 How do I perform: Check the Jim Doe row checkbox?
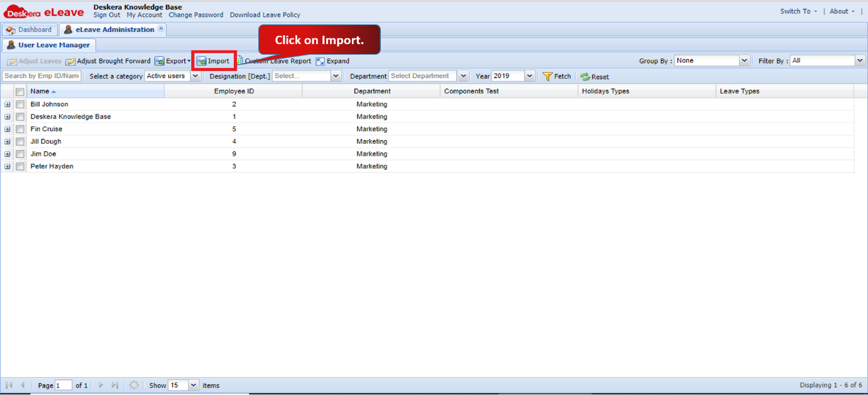coord(20,154)
